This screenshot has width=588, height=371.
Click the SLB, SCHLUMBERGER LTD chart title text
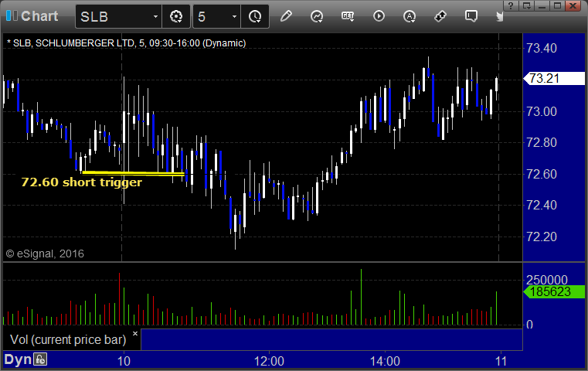coord(127,43)
